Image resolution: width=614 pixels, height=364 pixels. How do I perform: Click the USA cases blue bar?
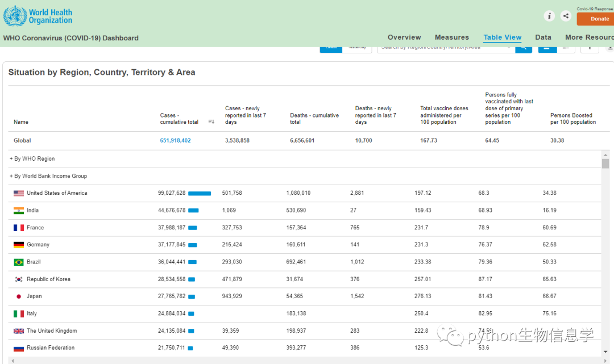(x=200, y=193)
